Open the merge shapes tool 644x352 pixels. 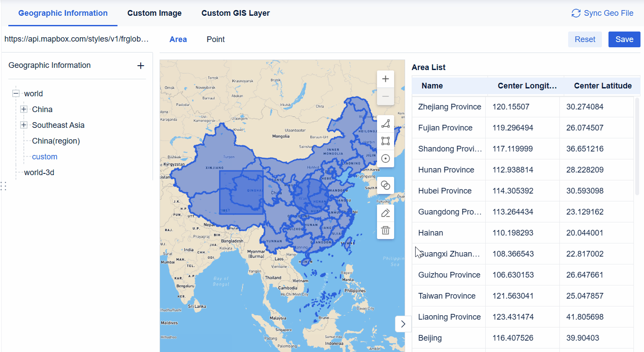pyautogui.click(x=385, y=185)
